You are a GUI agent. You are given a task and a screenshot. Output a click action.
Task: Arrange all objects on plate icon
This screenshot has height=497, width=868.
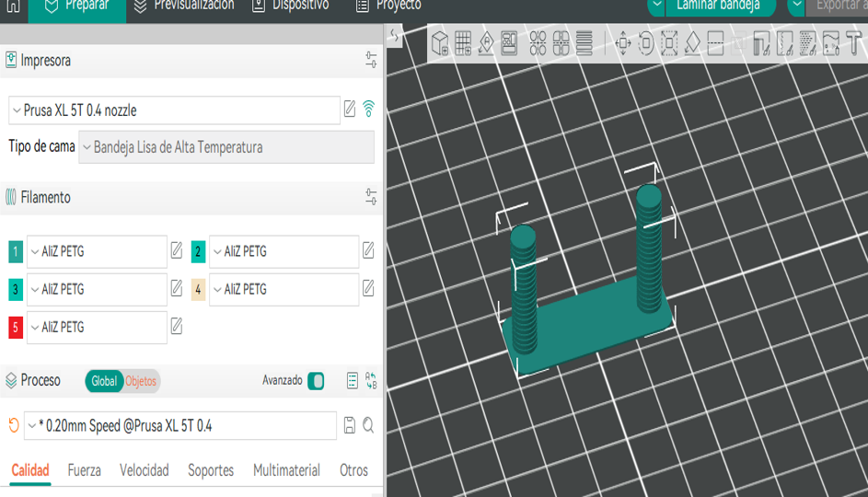[x=509, y=43]
